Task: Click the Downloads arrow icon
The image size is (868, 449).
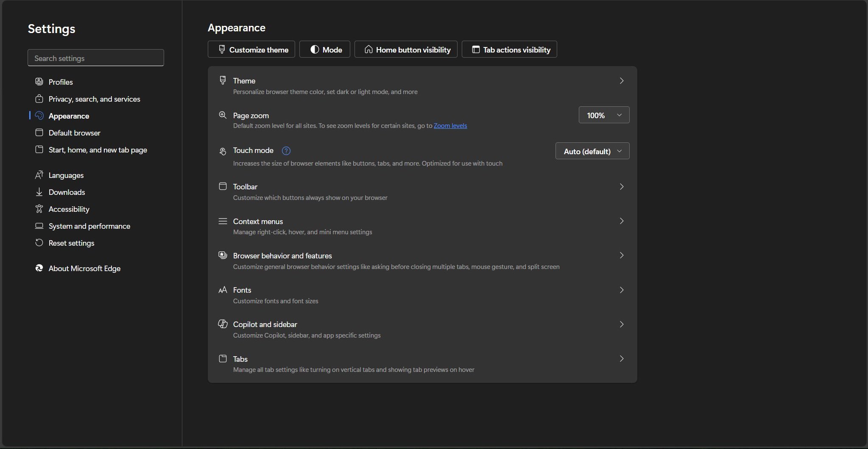Action: click(39, 192)
